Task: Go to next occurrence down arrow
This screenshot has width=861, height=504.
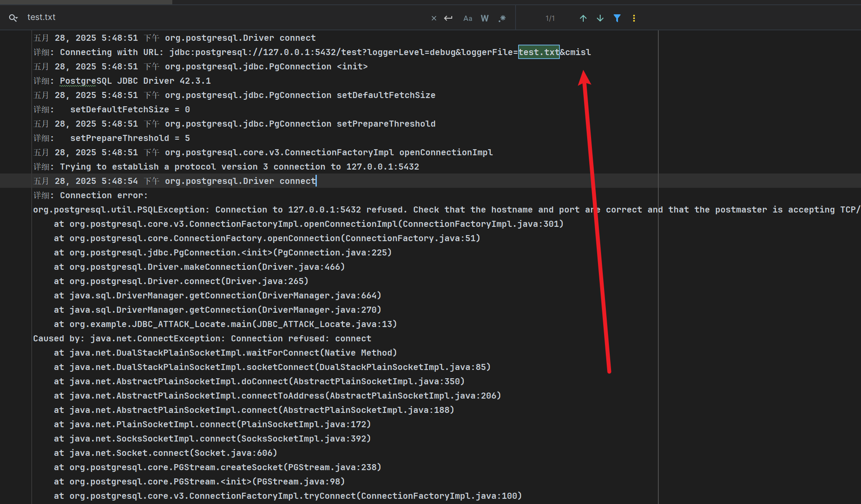Action: click(x=600, y=18)
